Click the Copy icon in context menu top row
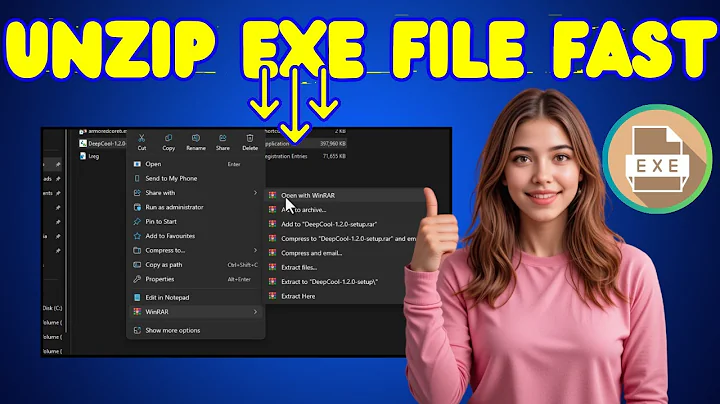The image size is (720, 404). (x=169, y=138)
